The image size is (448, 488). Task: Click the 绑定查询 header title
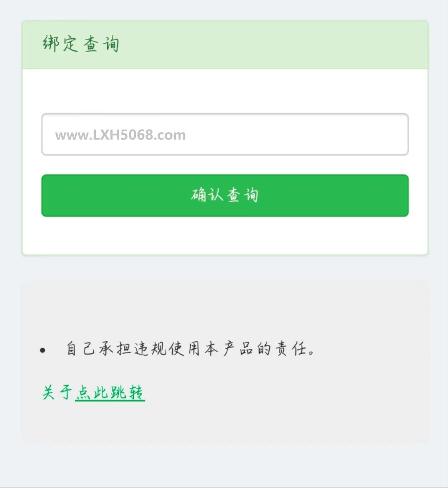coord(81,44)
